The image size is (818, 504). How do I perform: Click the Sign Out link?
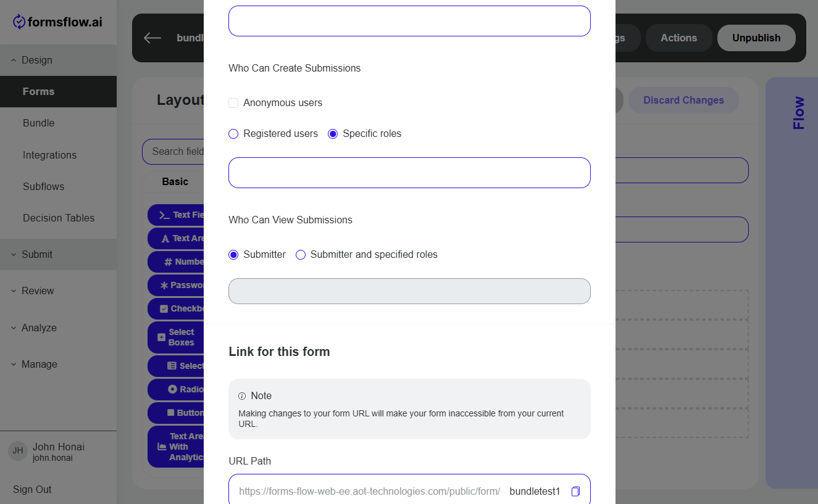(x=32, y=489)
